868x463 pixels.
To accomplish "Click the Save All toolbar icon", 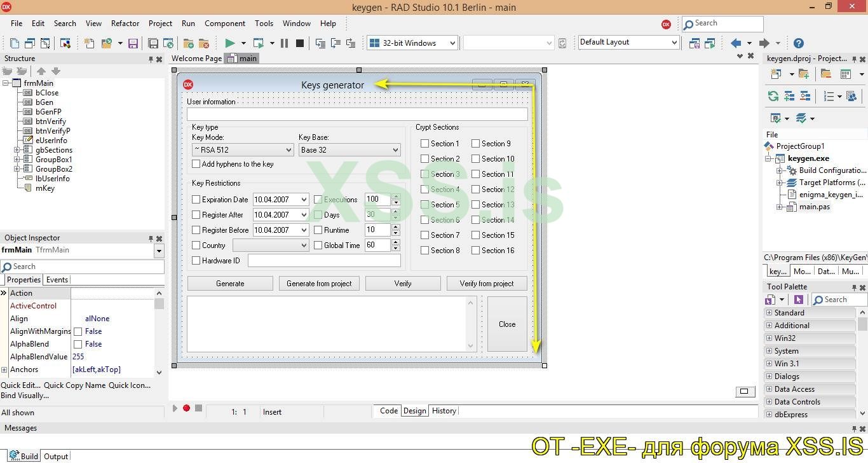I will tap(153, 43).
